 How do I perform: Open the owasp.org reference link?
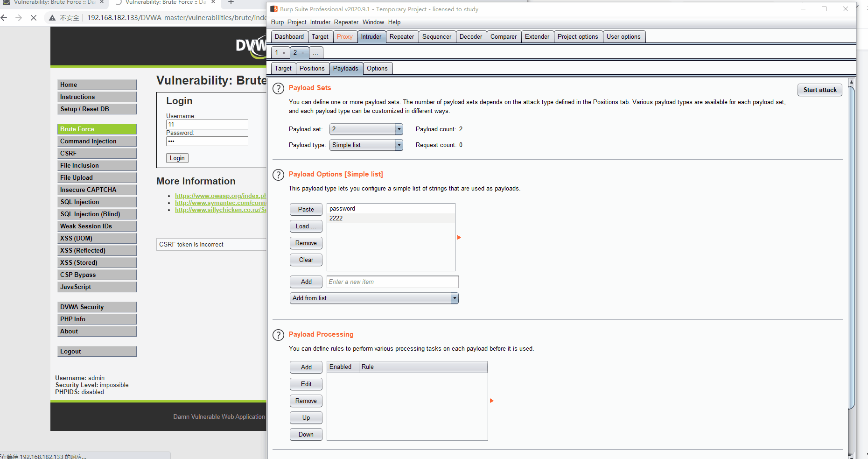click(x=220, y=196)
